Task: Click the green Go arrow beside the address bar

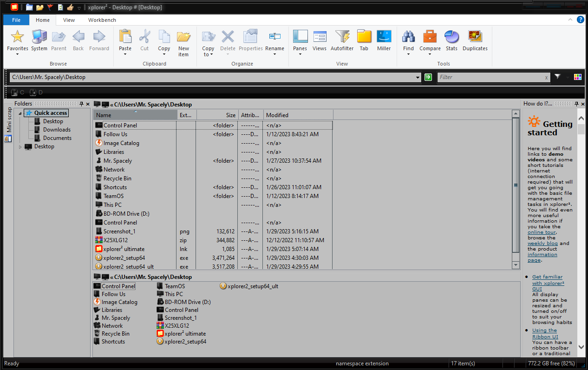Action: (x=428, y=77)
